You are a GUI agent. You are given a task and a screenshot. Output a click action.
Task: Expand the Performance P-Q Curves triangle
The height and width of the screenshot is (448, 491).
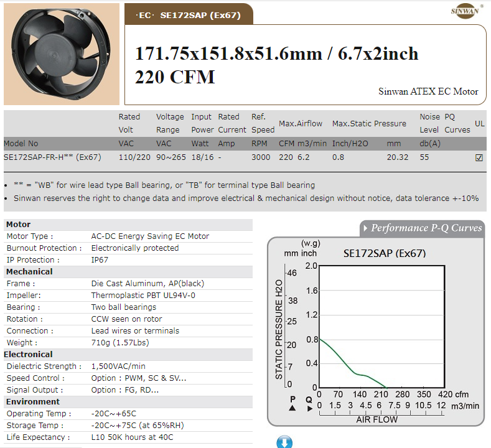365,228
